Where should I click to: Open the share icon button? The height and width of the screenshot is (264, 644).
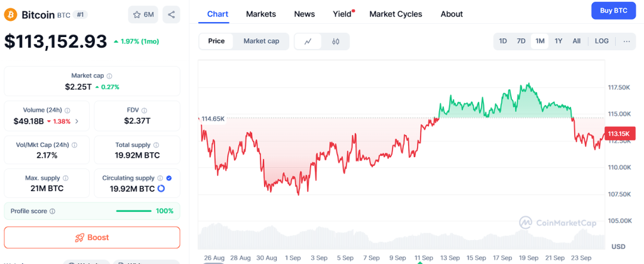[172, 15]
